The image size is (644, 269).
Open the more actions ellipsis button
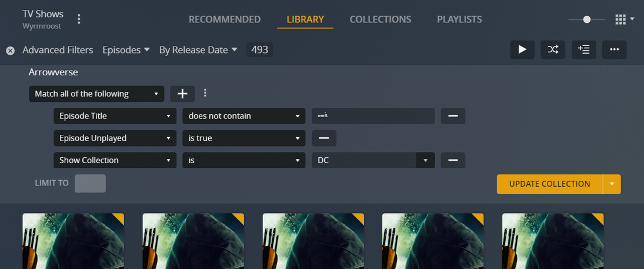click(x=615, y=50)
